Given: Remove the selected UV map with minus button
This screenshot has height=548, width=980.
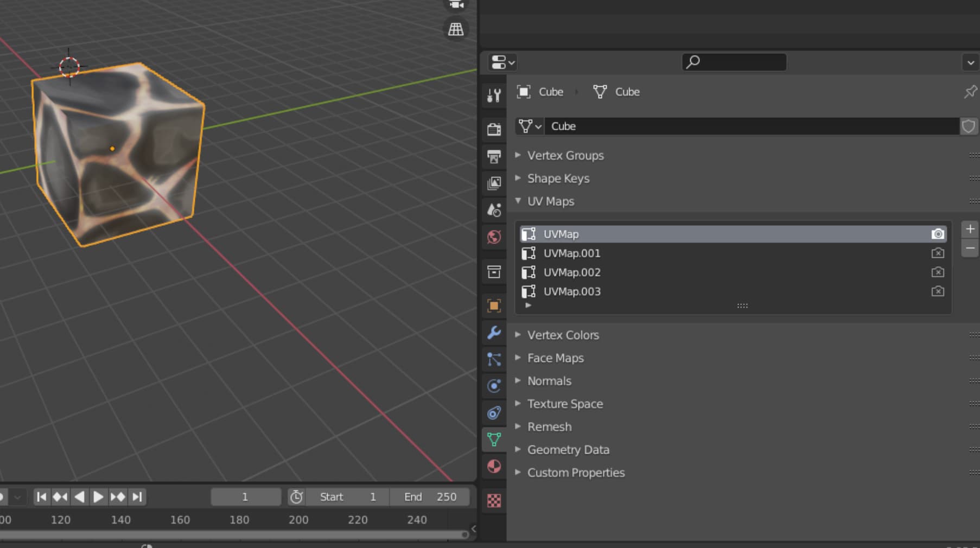Looking at the screenshot, I should pyautogui.click(x=970, y=248).
